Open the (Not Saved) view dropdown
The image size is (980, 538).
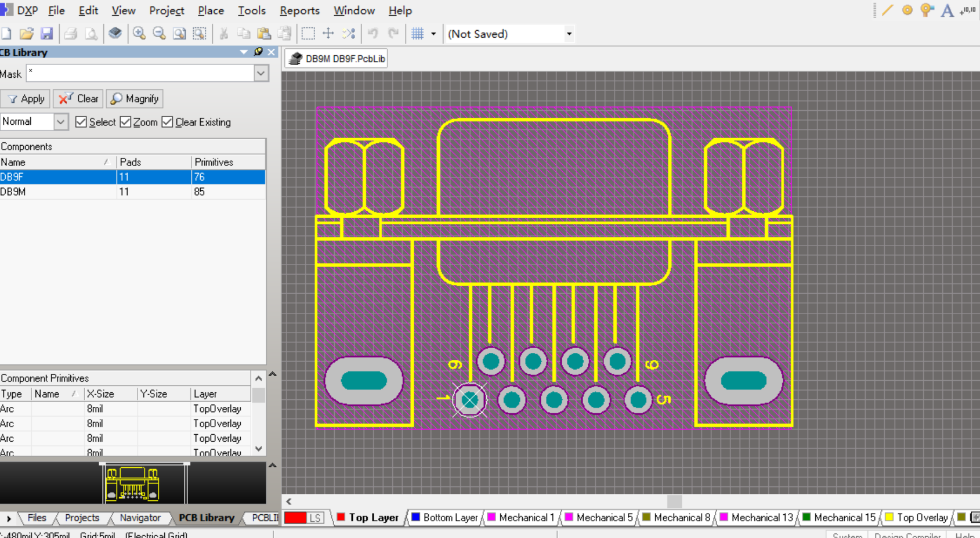(x=569, y=34)
